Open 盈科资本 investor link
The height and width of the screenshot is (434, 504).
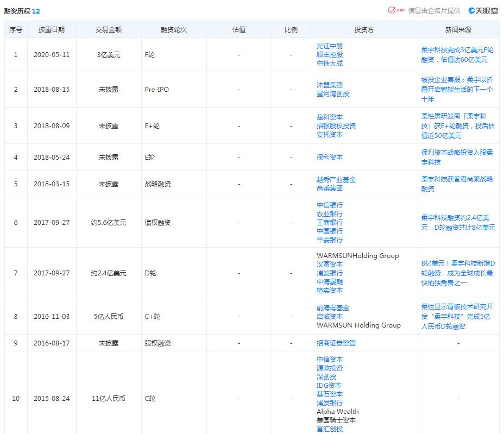[x=330, y=117]
